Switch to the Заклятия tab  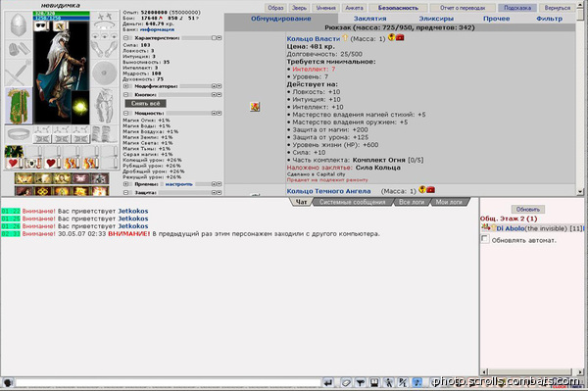369,19
